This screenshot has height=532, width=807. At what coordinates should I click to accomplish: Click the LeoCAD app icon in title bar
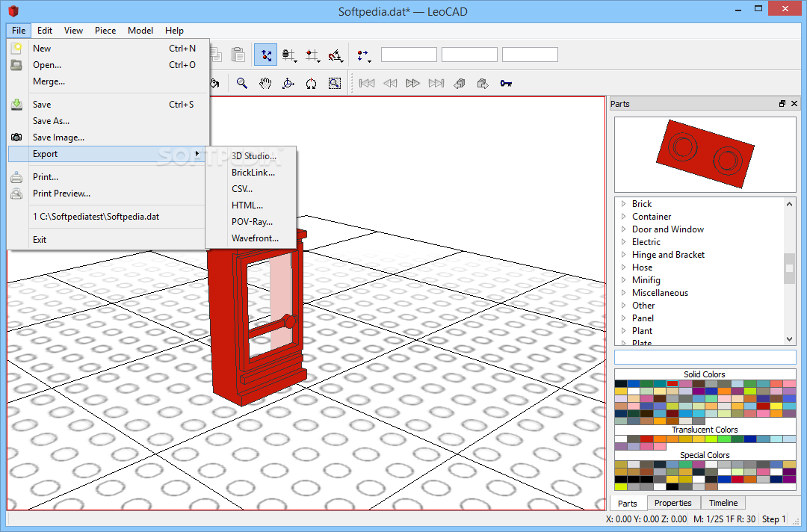pos(13,10)
